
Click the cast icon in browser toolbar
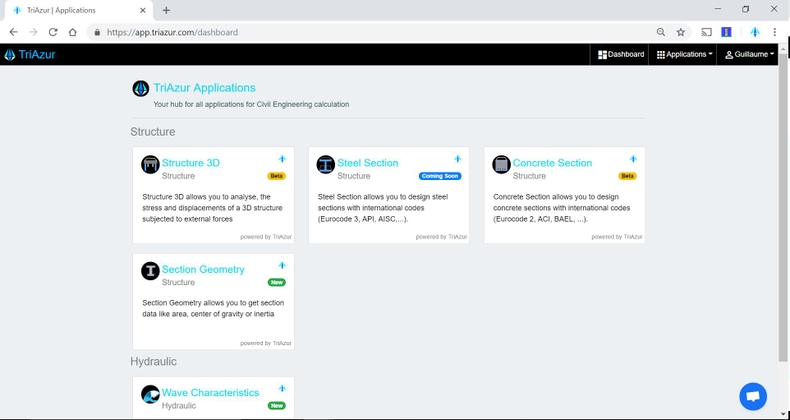[x=707, y=32]
